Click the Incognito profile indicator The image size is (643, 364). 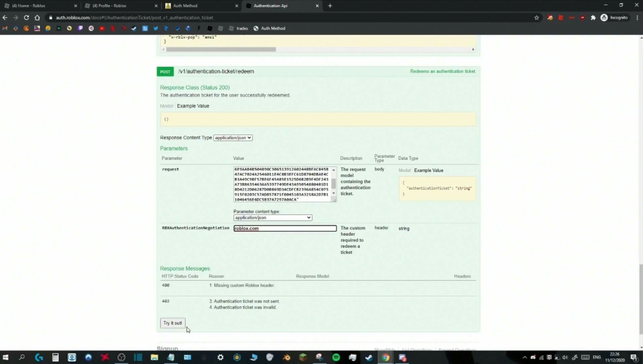click(615, 18)
